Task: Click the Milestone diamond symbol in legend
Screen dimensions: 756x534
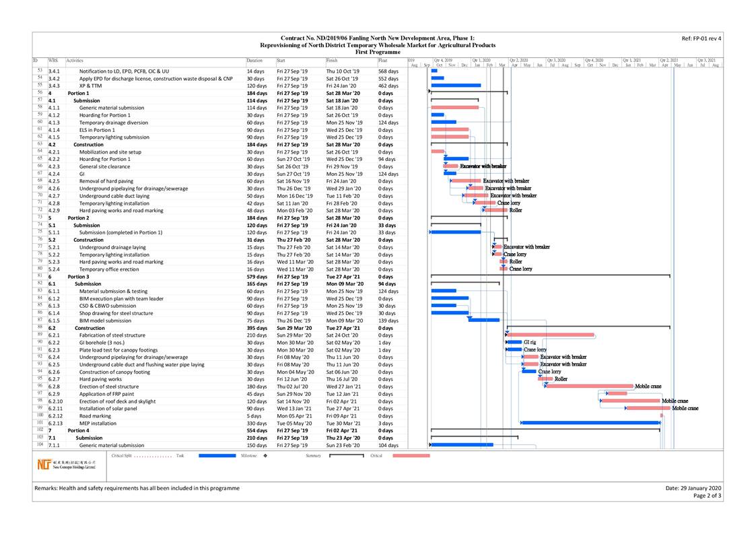Action: coord(265,456)
